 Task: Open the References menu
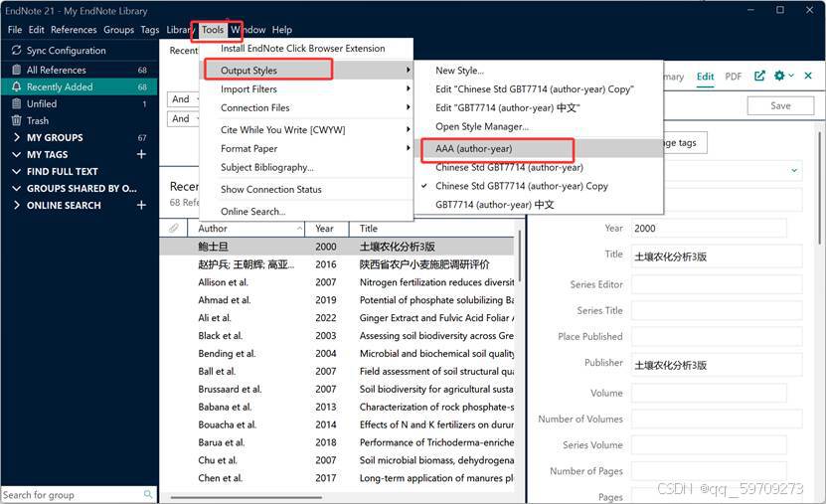pos(74,30)
